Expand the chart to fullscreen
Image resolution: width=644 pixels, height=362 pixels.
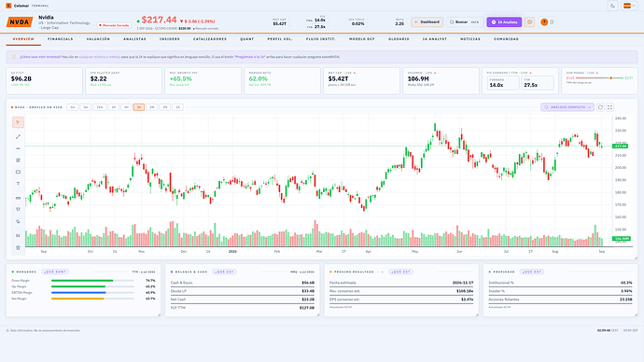[609, 107]
